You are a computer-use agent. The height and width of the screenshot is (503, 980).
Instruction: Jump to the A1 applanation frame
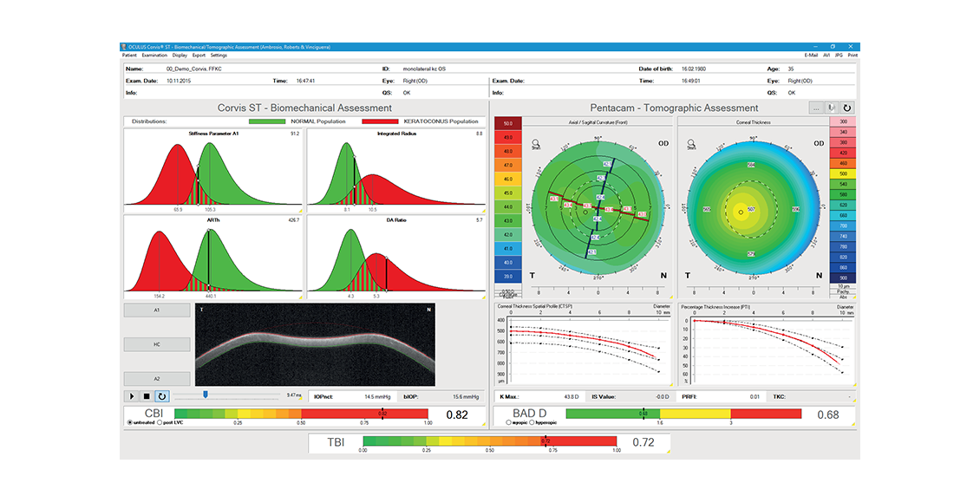coord(157,310)
